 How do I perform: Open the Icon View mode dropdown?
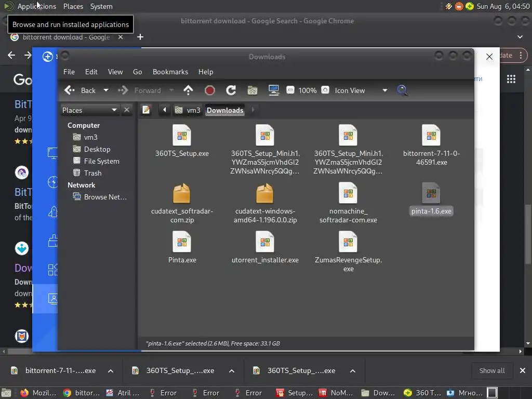(x=361, y=90)
